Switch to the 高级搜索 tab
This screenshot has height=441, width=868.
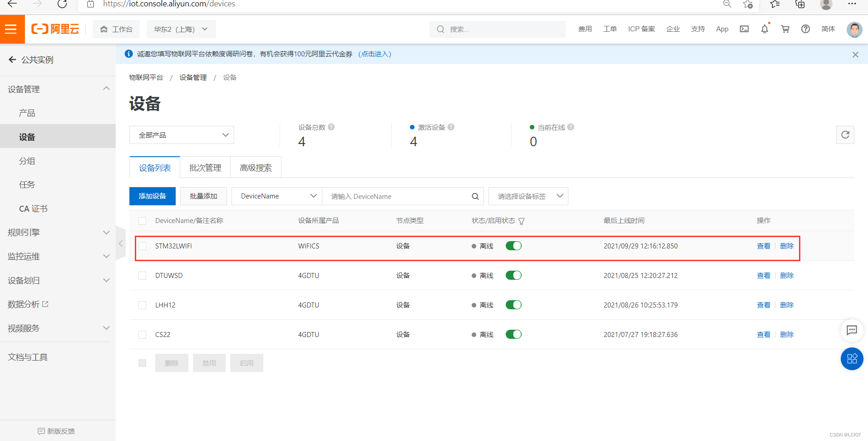tap(256, 168)
